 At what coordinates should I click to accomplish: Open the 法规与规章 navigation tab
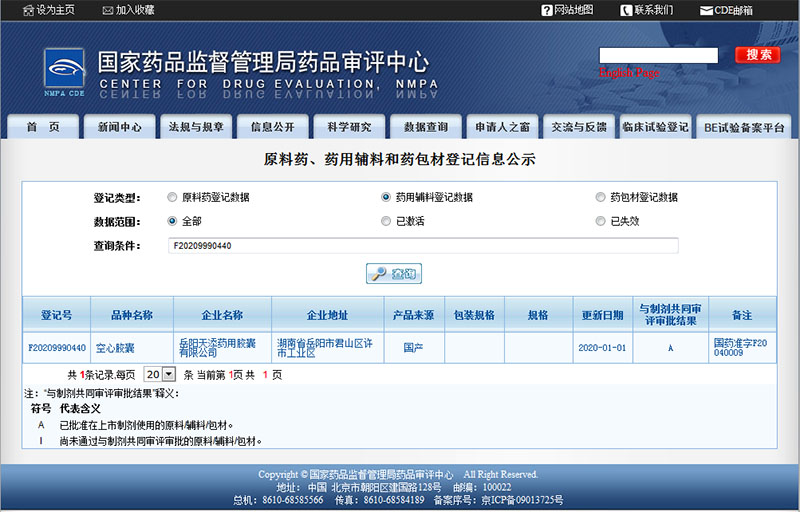point(196,127)
